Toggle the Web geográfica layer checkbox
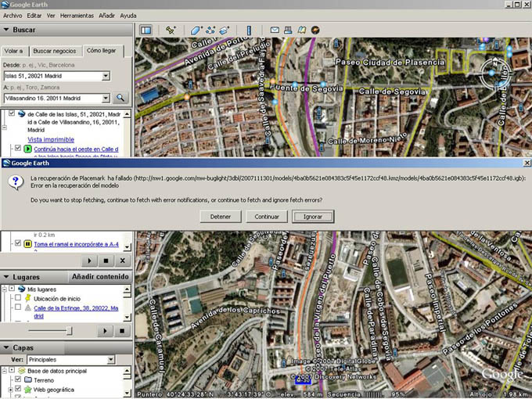Viewport: 532px width, 399px height. pyautogui.click(x=18, y=389)
